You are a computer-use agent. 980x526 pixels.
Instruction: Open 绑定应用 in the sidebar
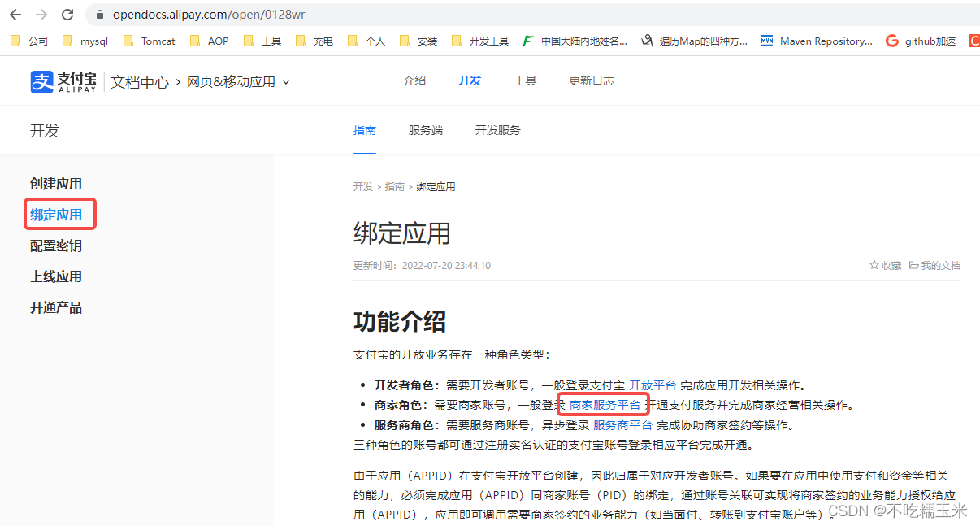point(56,215)
